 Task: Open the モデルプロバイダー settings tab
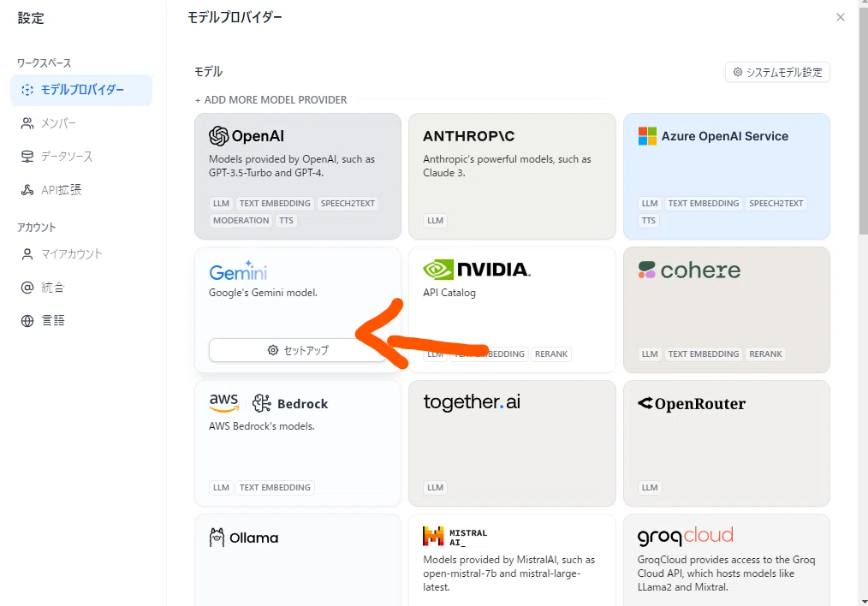click(81, 90)
